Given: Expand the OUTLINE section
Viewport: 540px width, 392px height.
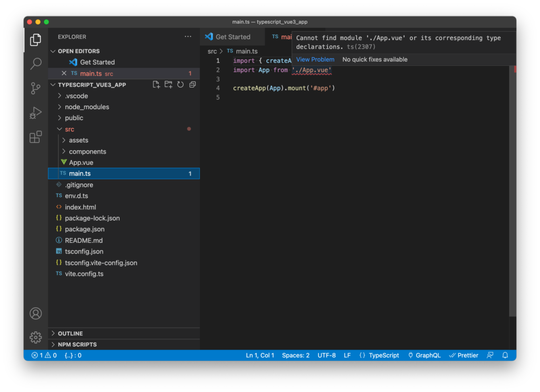Looking at the screenshot, I should point(70,333).
